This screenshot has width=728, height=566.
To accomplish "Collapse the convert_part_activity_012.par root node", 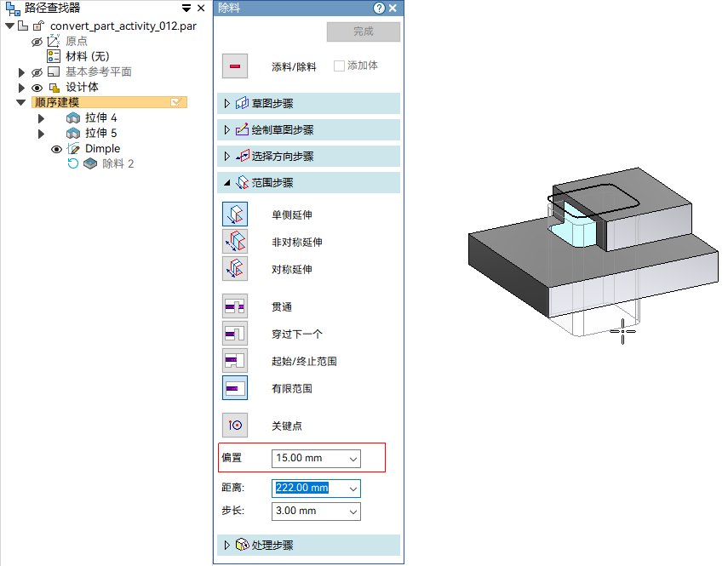I will pyautogui.click(x=9, y=26).
